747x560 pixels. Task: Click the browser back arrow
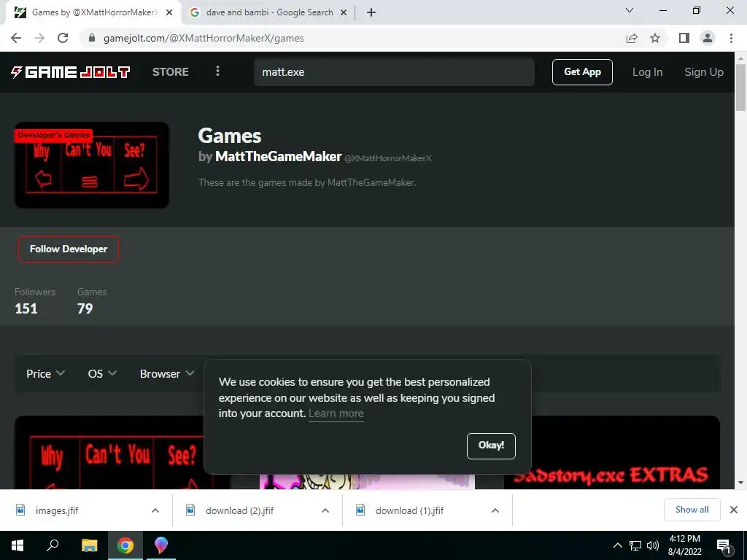[x=16, y=38]
